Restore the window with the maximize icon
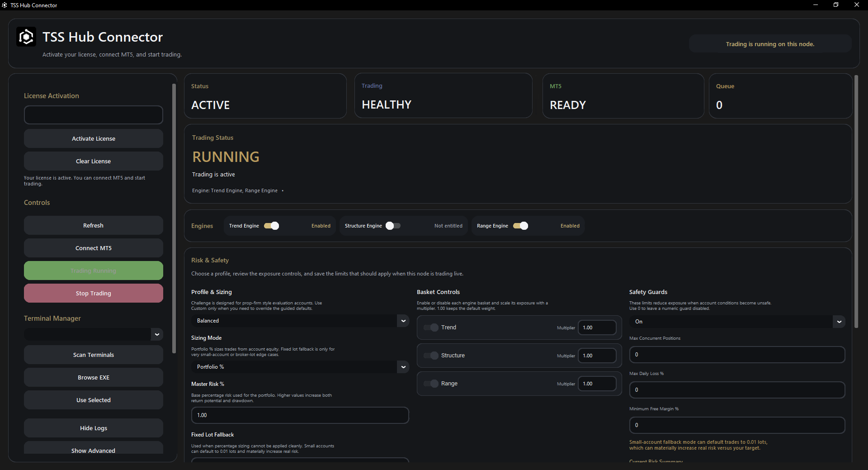Image resolution: width=868 pixels, height=470 pixels. [x=836, y=5]
